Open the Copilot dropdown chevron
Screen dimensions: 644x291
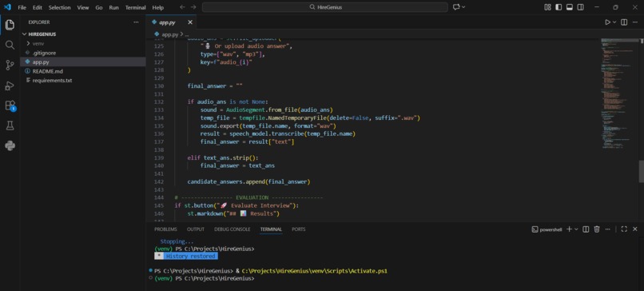(463, 7)
